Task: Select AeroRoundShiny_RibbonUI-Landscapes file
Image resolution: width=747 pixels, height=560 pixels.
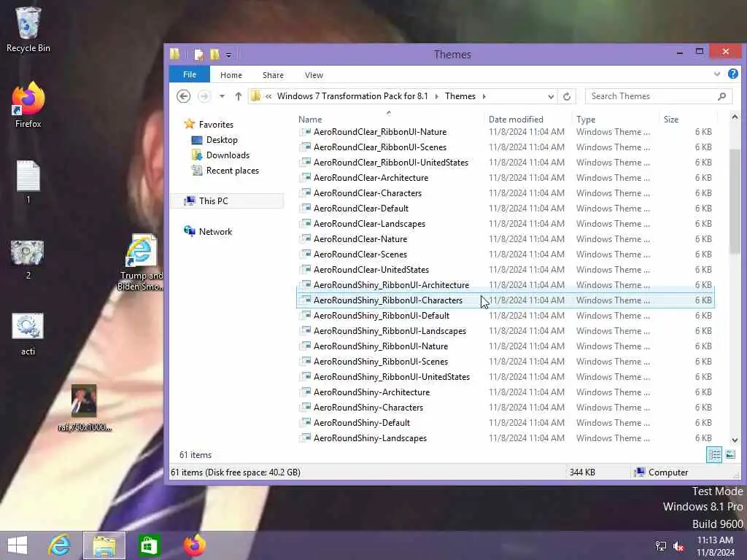Action: (x=505, y=331)
